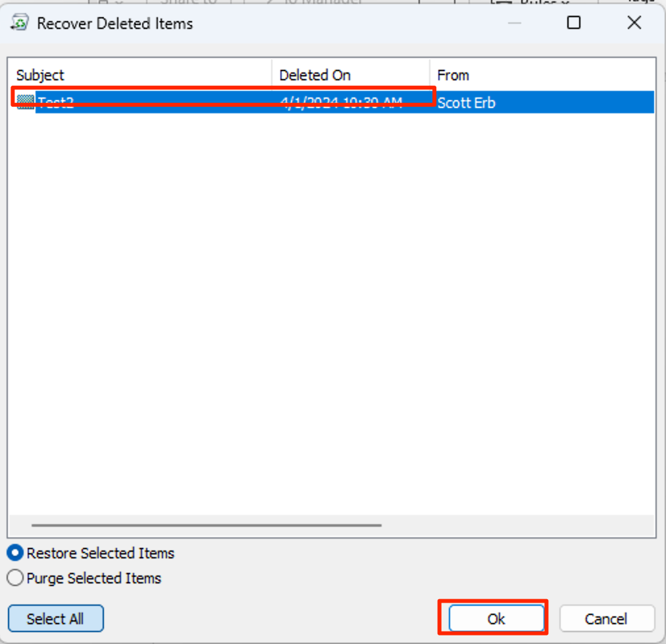
Task: Cancel the recovery dialog
Action: [x=606, y=619]
